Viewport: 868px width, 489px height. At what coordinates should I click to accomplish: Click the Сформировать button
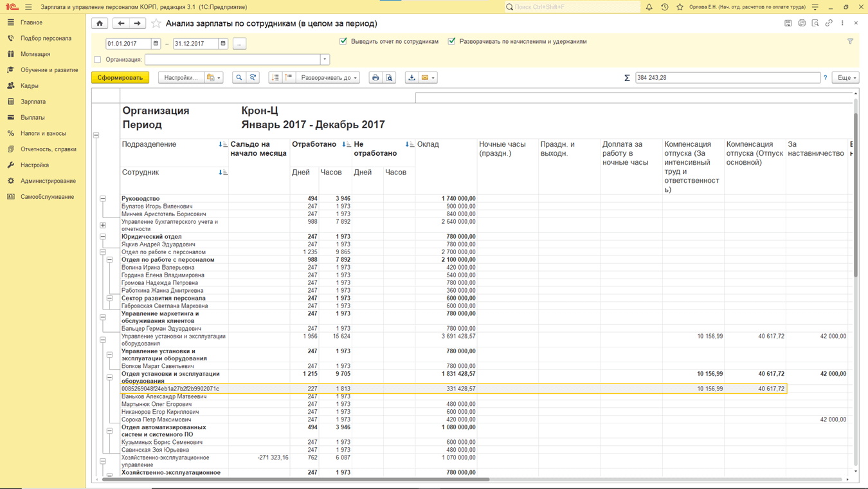click(x=120, y=78)
